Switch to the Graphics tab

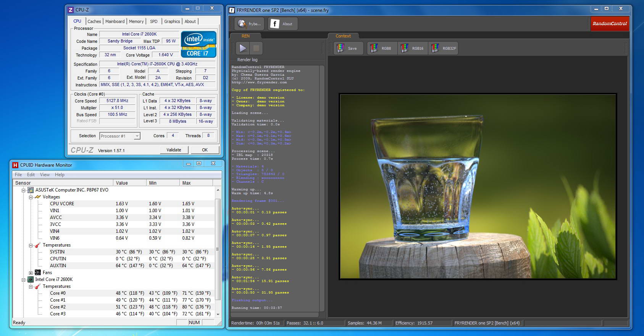[172, 21]
